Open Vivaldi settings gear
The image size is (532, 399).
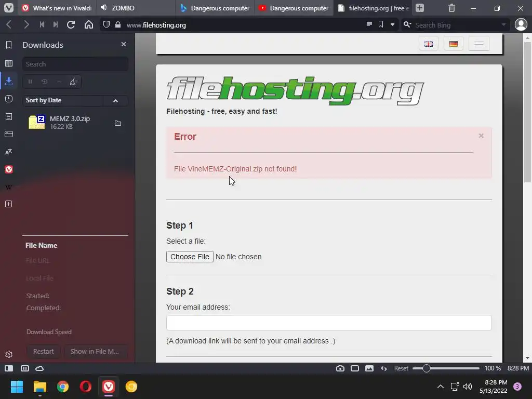pos(9,354)
